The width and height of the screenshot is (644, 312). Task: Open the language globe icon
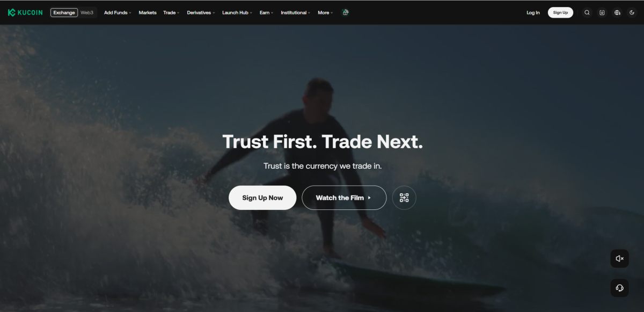(617, 12)
